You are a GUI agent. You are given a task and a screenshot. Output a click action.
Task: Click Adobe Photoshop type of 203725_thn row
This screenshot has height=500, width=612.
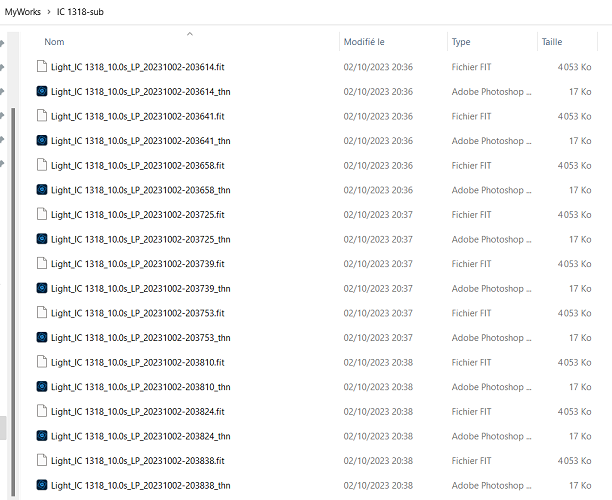pyautogui.click(x=491, y=239)
